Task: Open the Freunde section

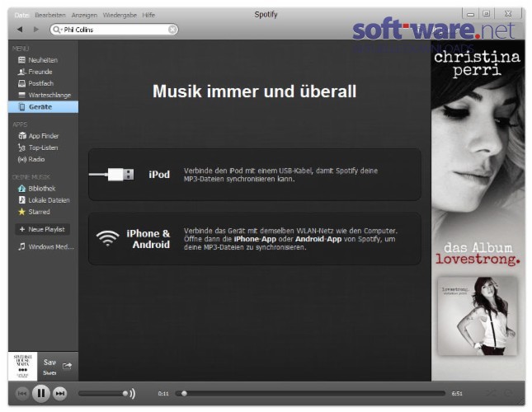Action: [43, 72]
